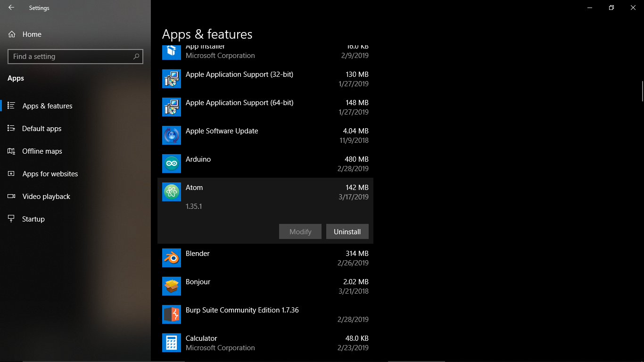Click Microsoft Corporation under Calculator
644x362 pixels.
tap(220, 348)
